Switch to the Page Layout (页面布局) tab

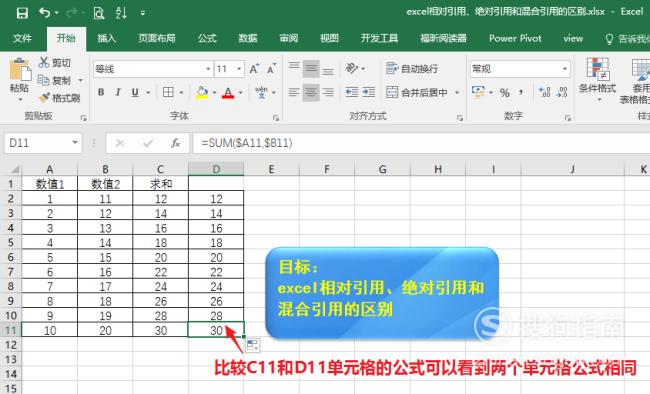pyautogui.click(x=157, y=39)
